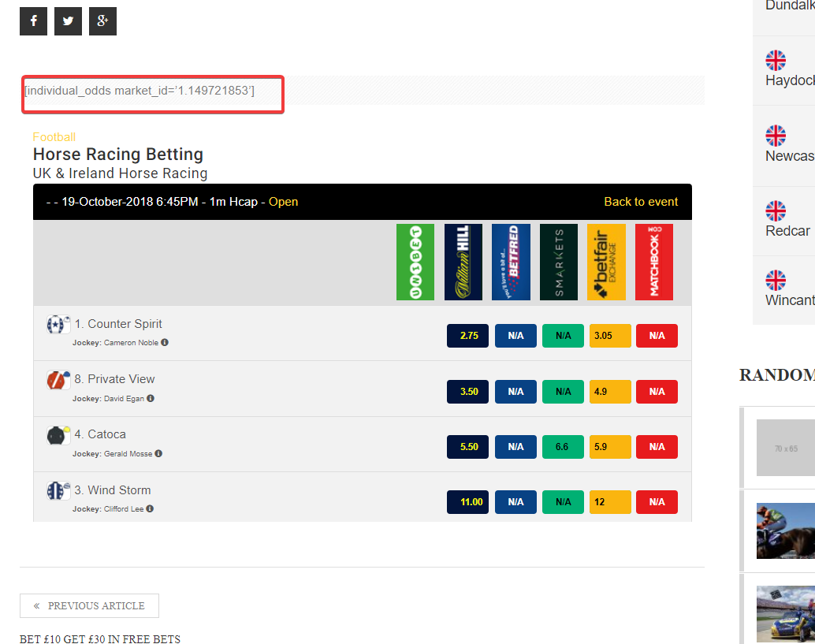Open the Matchbook bookmaker logo

pyautogui.click(x=654, y=262)
